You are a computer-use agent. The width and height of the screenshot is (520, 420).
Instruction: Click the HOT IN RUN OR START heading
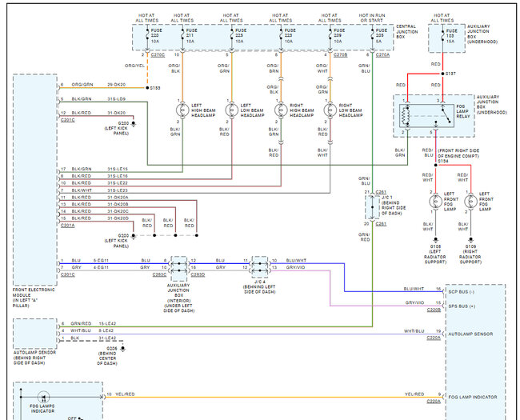[372, 18]
